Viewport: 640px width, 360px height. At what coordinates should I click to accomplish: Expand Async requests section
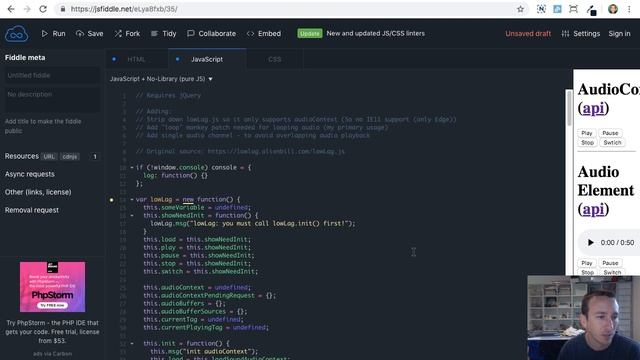[30, 174]
